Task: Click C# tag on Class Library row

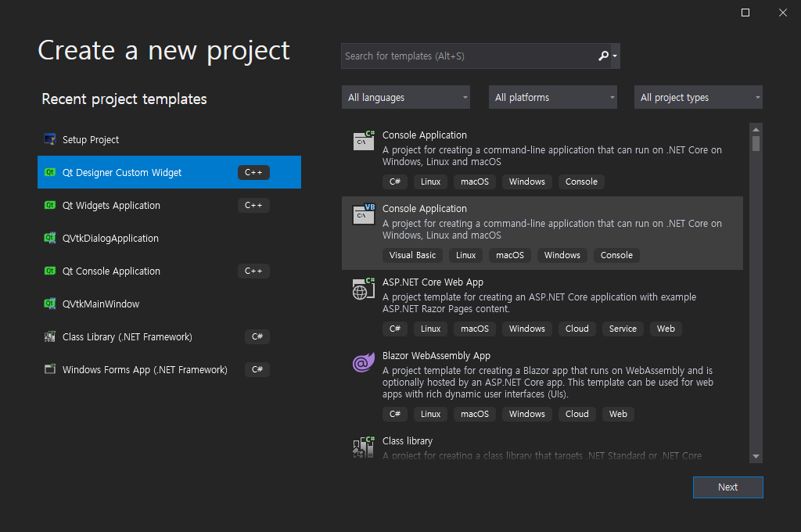Action: [257, 336]
